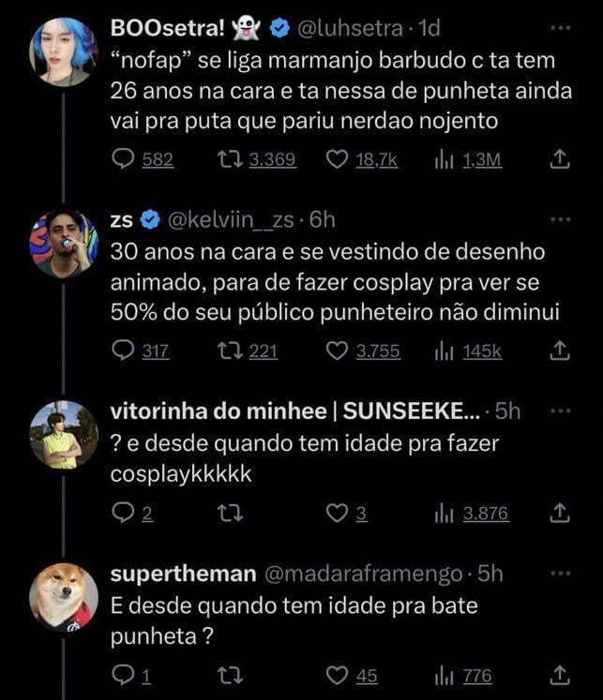Viewport: 603px width, 700px height.
Task: Open more options on the zs tweet
Action: 559,220
